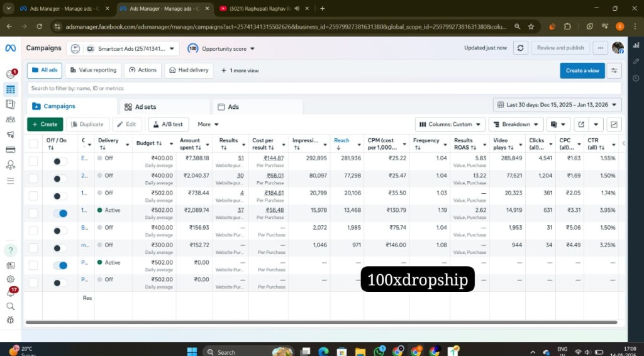This screenshot has height=356, width=644.
Task: Refresh the data with the reload icon
Action: (x=520, y=48)
